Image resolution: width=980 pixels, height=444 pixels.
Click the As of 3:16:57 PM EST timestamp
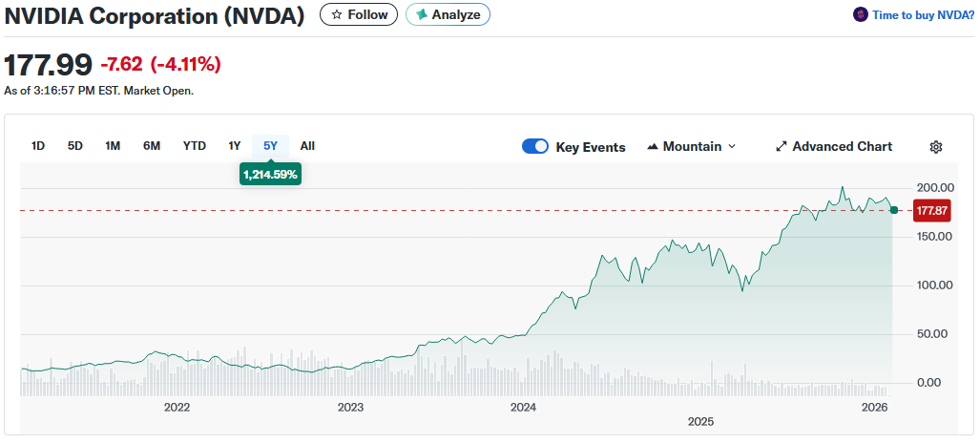coord(98,91)
